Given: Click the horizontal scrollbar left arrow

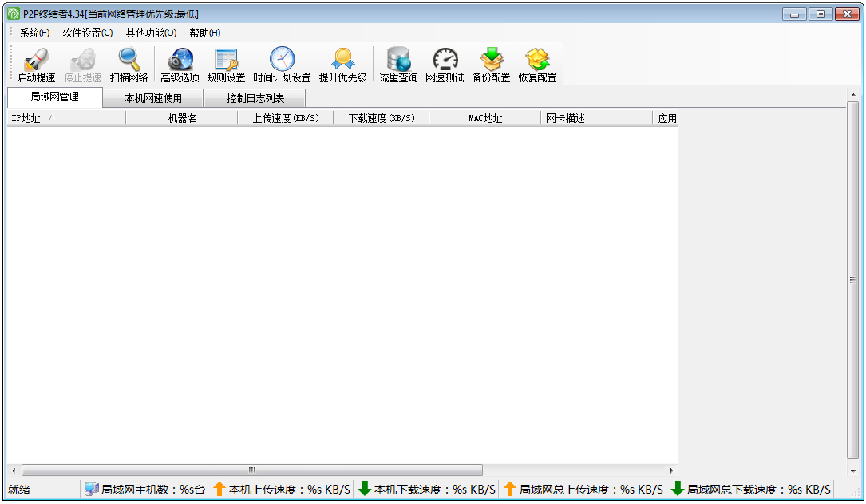Looking at the screenshot, I should [x=14, y=471].
